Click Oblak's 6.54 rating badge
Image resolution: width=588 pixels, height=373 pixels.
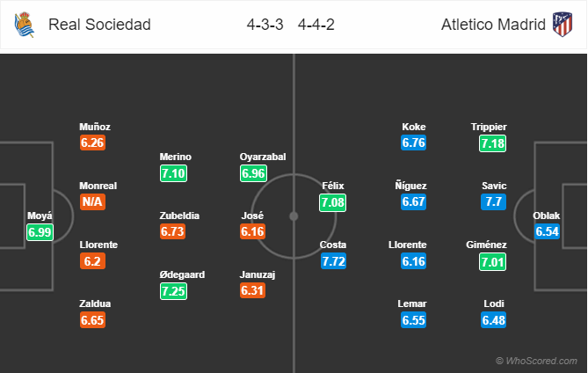pos(547,231)
